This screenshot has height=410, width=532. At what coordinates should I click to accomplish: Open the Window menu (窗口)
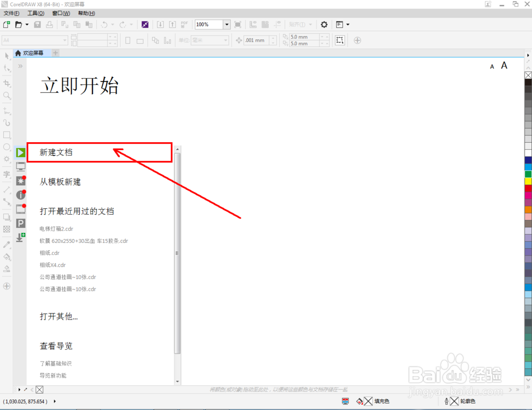point(61,13)
